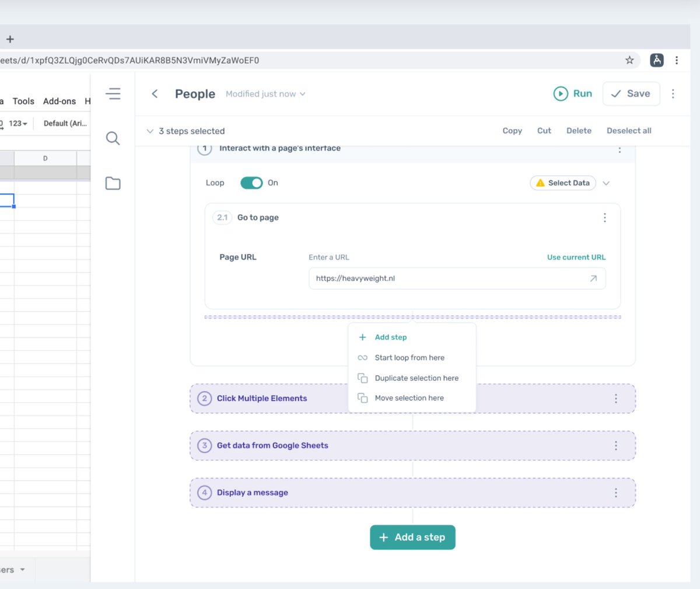700x589 pixels.
Task: Open the search icon in the sidebar
Action: [x=113, y=138]
